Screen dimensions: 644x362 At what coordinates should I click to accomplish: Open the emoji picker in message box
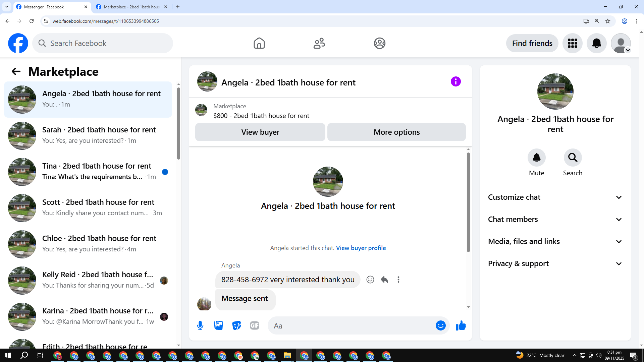point(441,325)
